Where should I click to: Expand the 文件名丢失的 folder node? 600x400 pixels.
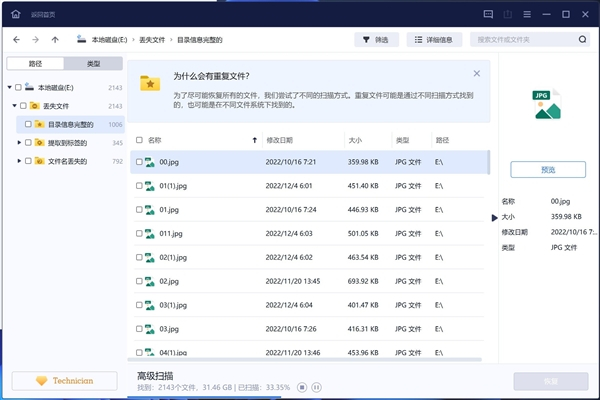point(19,161)
